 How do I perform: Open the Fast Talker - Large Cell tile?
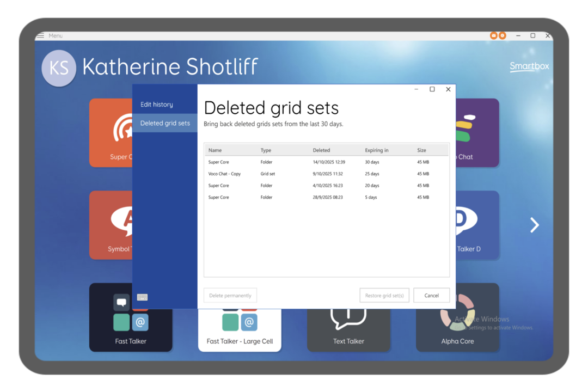coord(240,330)
